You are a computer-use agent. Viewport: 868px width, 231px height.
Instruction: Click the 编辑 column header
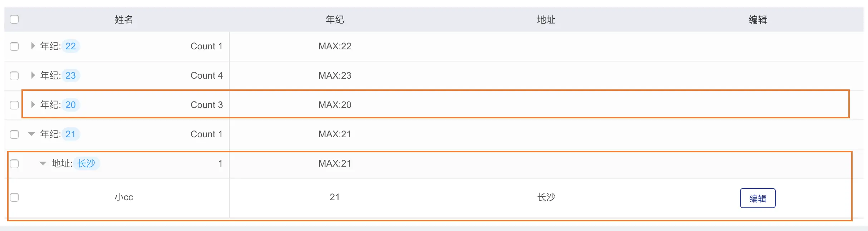(x=758, y=20)
